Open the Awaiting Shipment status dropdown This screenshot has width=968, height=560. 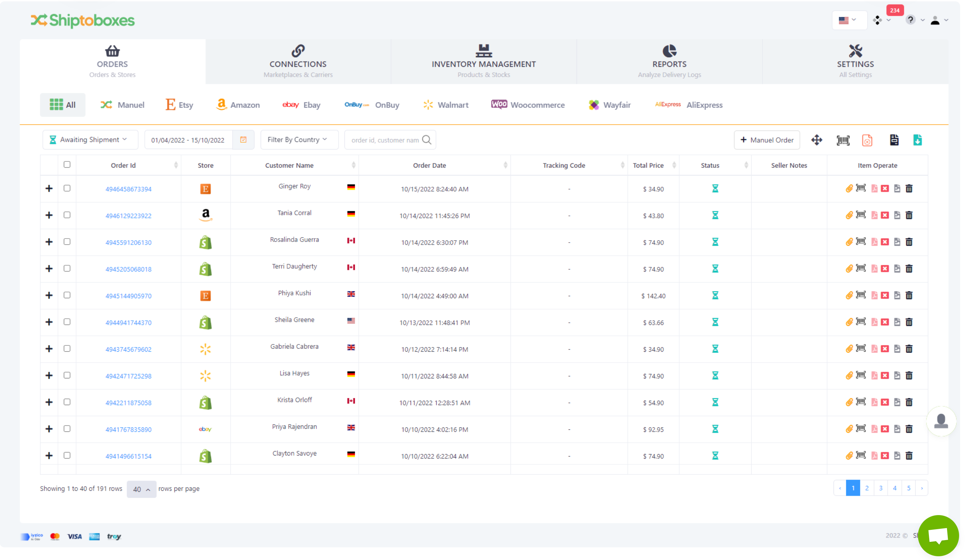(x=90, y=140)
